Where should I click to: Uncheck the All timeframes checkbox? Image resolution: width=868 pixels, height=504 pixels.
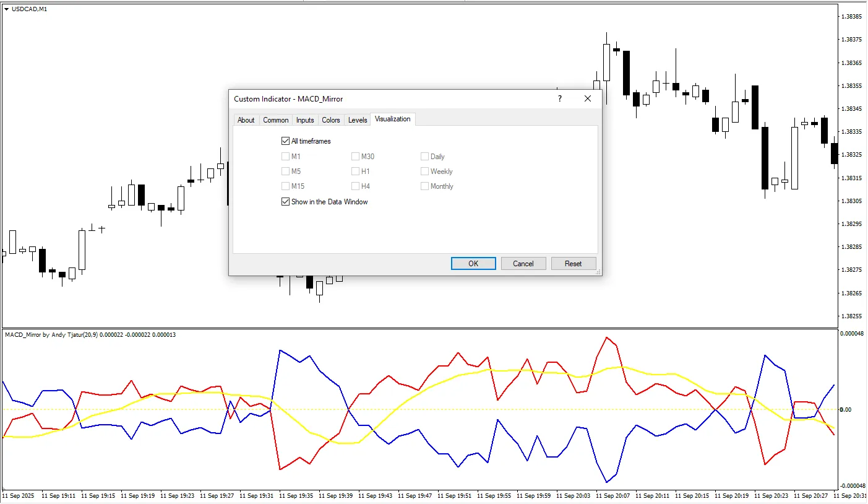coord(285,141)
